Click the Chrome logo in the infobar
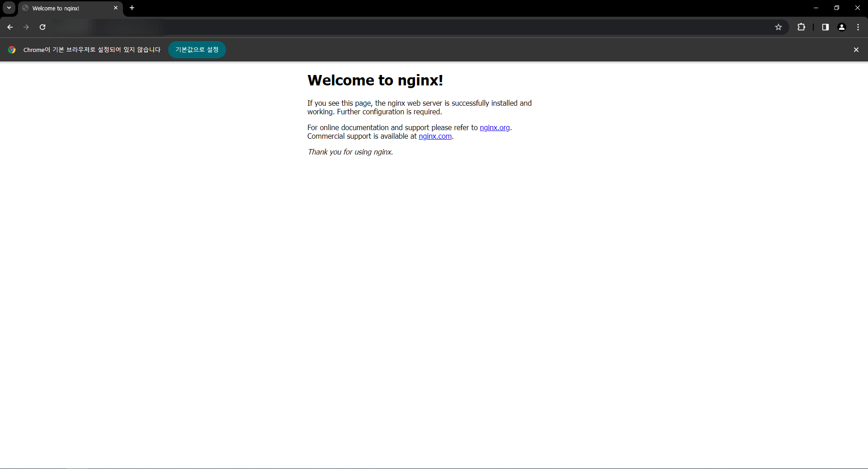 pos(12,50)
